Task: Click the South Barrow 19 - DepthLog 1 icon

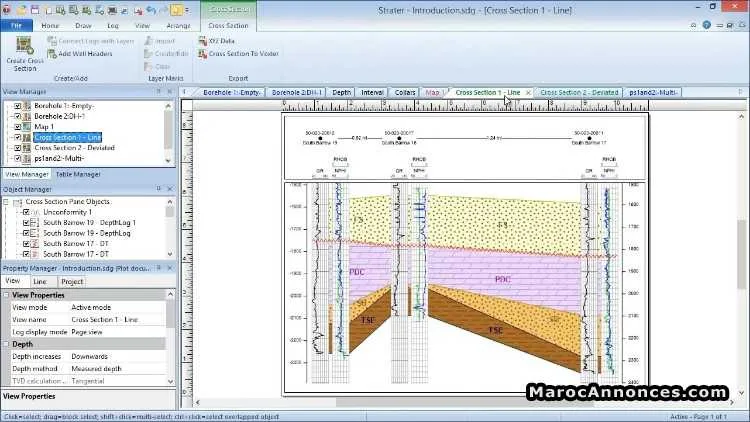Action: [x=35, y=223]
